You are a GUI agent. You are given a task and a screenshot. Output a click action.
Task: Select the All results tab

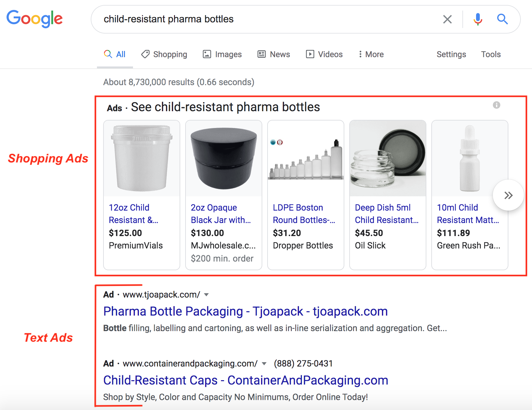[115, 54]
